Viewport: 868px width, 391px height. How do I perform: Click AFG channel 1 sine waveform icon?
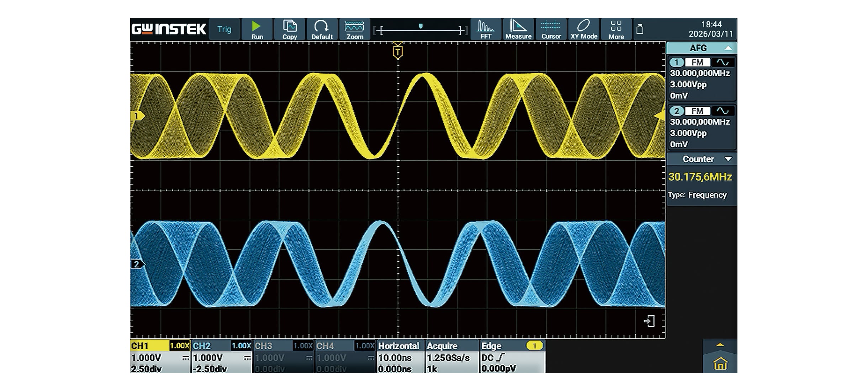pyautogui.click(x=723, y=63)
